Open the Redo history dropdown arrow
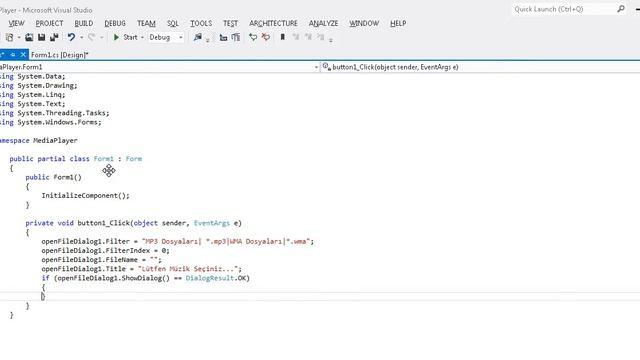Screen dimensions: 640x360 [x=101, y=38]
